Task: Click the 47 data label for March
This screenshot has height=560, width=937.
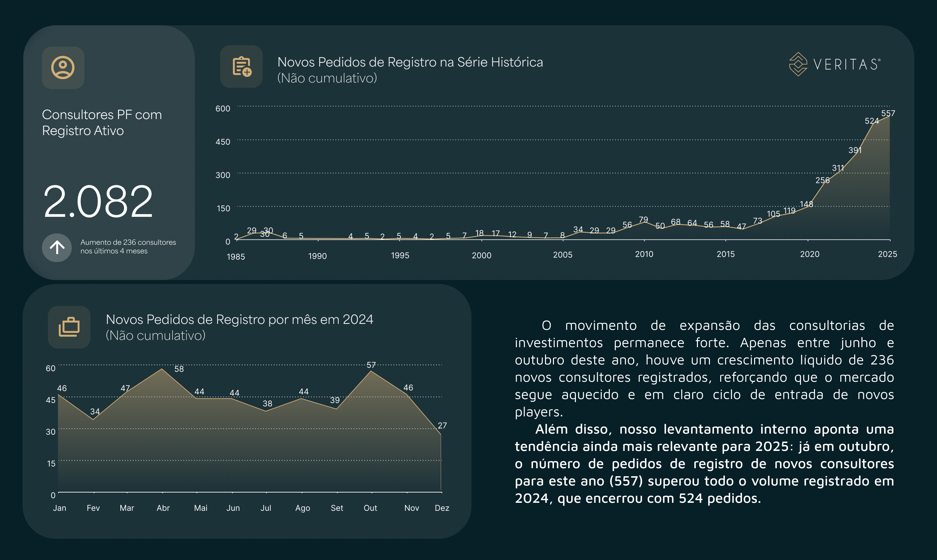Action: (125, 388)
